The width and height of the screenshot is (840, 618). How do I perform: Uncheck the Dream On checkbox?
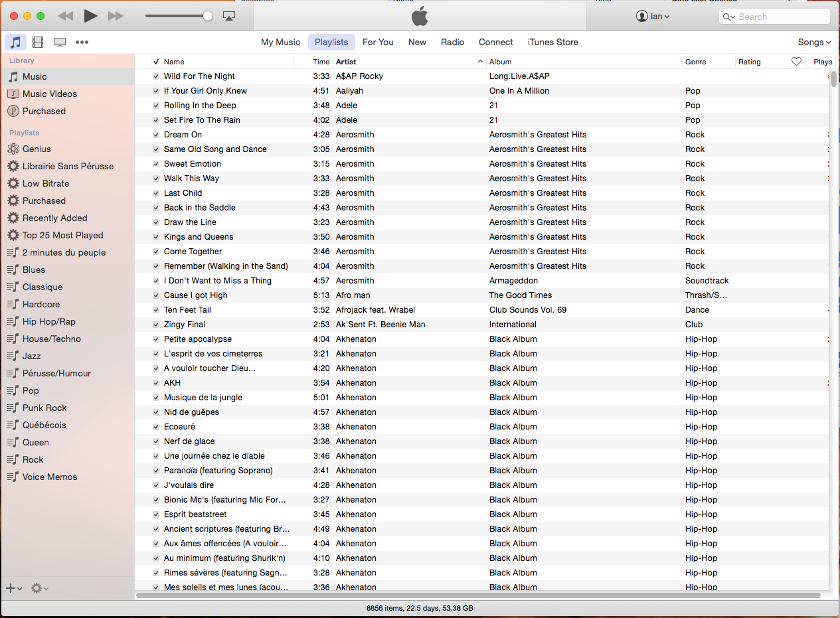[x=156, y=135]
